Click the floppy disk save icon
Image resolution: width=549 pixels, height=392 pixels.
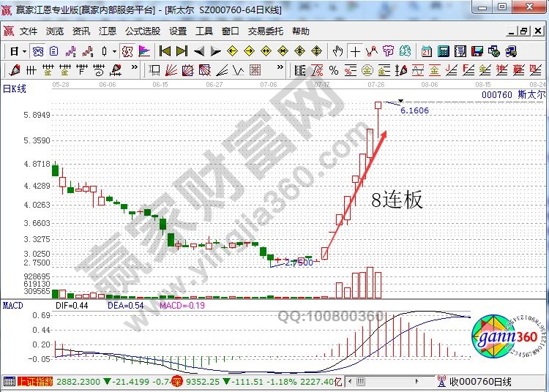click(477, 51)
